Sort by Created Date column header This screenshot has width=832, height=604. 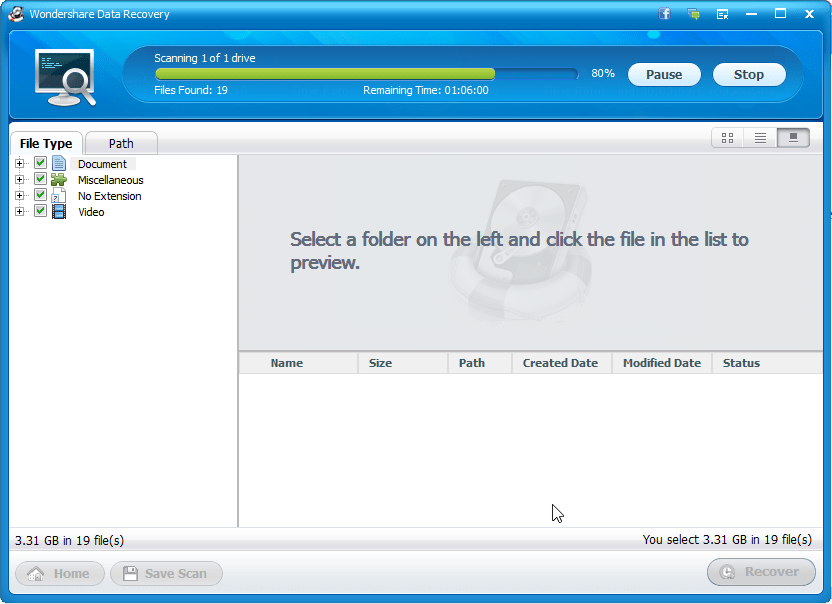click(x=561, y=363)
